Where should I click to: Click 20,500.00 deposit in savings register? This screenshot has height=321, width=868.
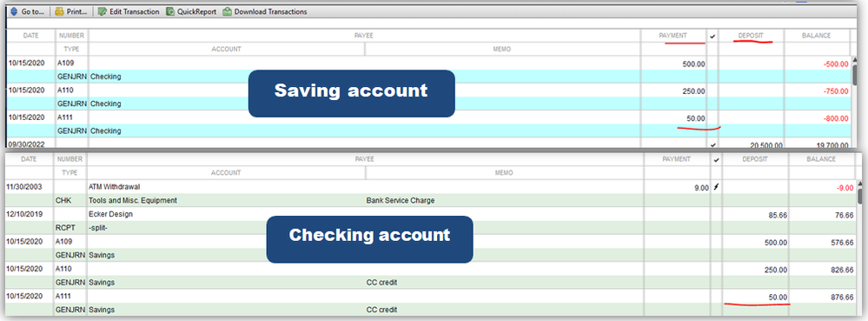(766, 145)
